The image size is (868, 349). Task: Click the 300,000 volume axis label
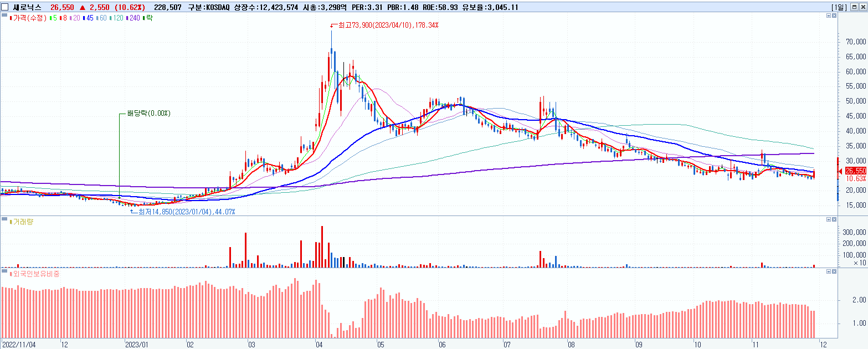pos(854,233)
